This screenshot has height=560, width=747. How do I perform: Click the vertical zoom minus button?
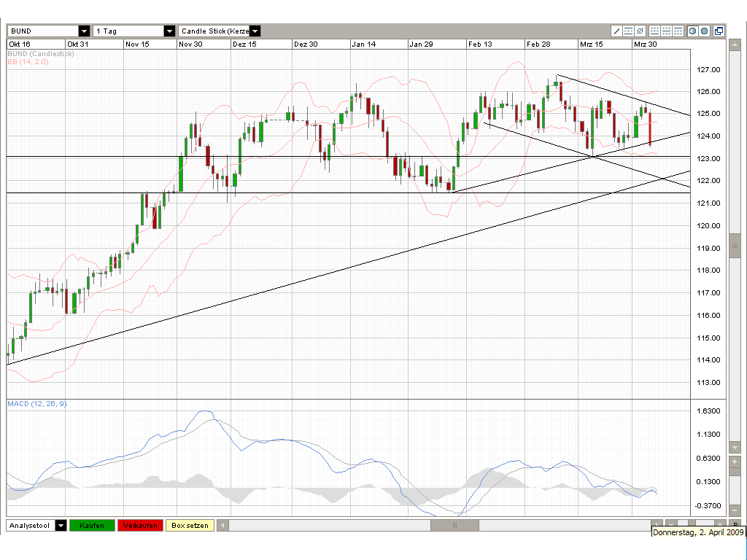735,510
